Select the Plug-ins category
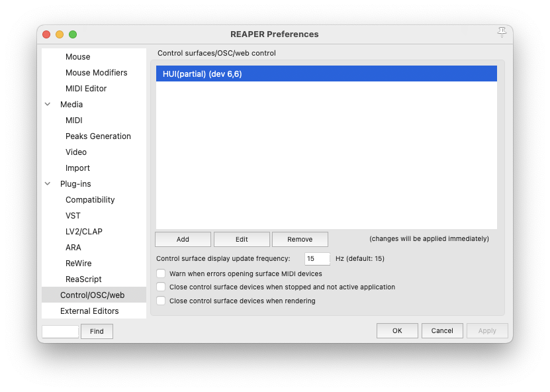The height and width of the screenshot is (392, 550). [75, 183]
